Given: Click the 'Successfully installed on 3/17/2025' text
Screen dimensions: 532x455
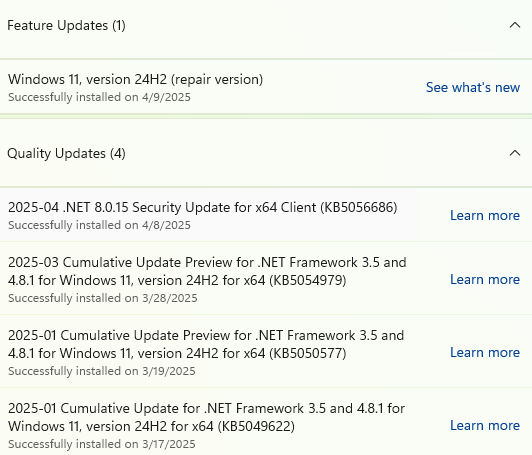Looking at the screenshot, I should tap(102, 444).
